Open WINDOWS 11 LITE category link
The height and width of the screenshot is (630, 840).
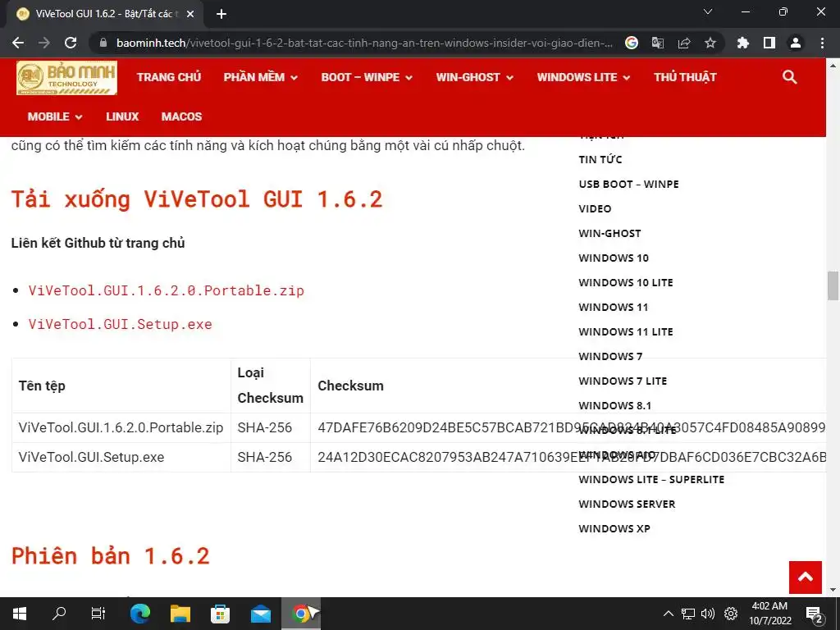626,331
